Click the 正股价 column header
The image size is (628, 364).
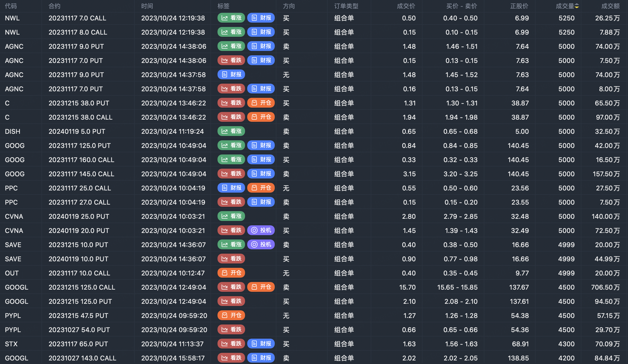click(x=519, y=6)
